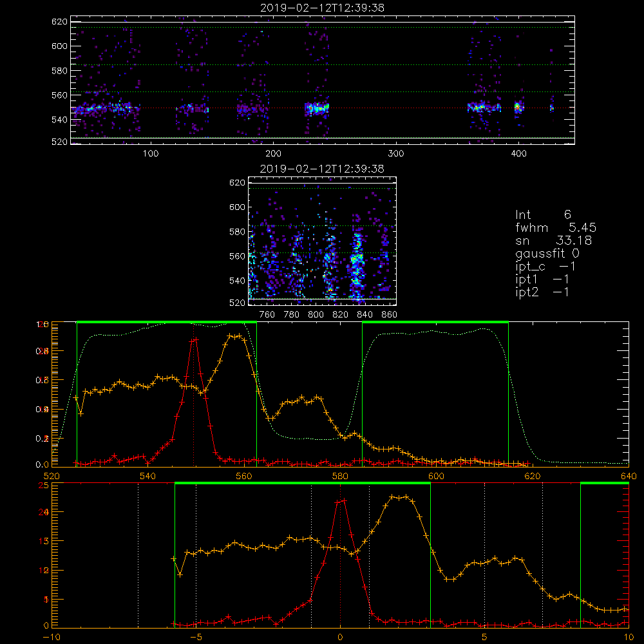Select the "820" x-axis tick label
The width and height of the screenshot is (644, 644).
pos(341,315)
